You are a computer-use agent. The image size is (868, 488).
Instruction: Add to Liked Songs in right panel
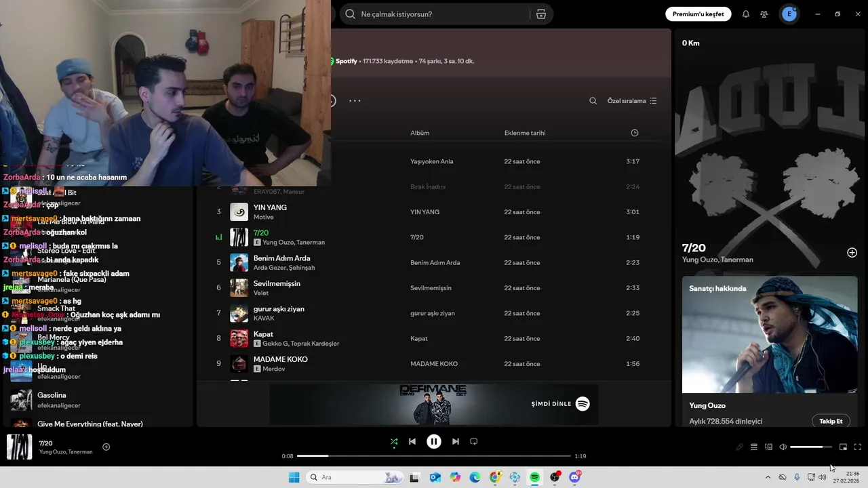click(x=852, y=253)
